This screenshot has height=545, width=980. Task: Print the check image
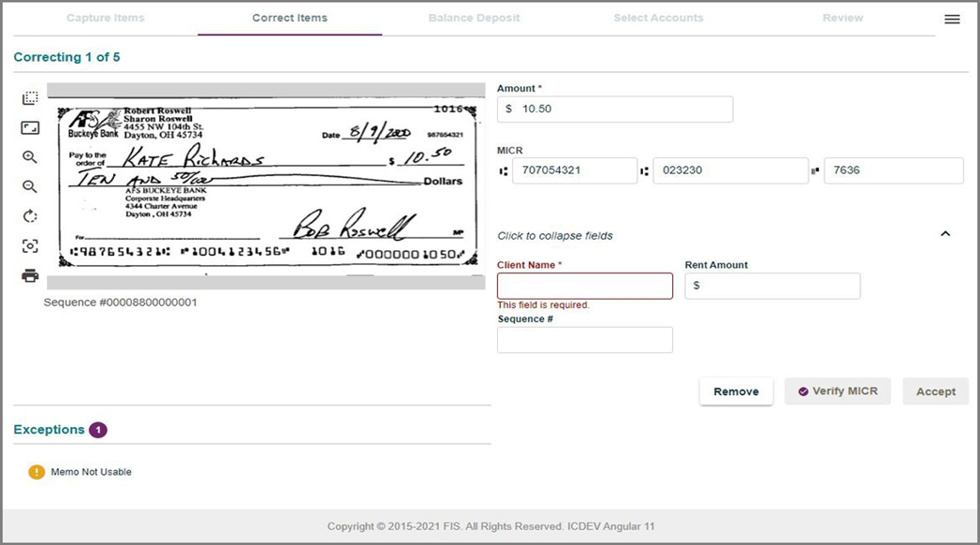point(30,275)
